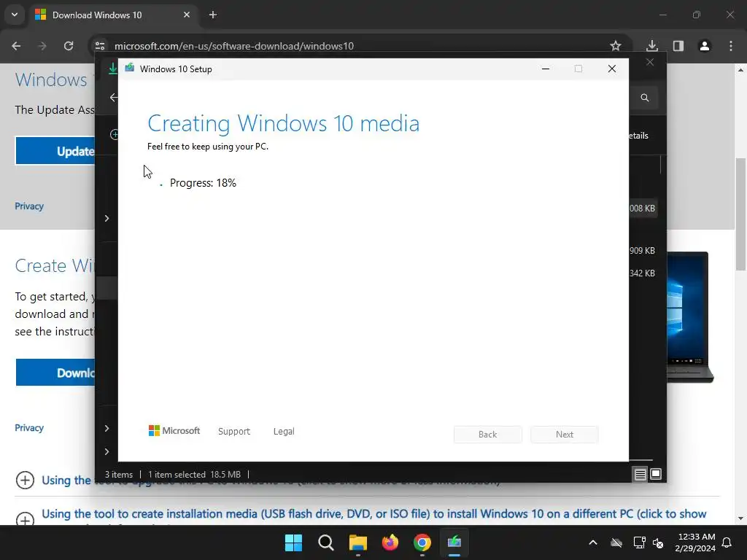This screenshot has width=747, height=560.
Task: Click File Explorer search magnifier icon
Action: [645, 98]
